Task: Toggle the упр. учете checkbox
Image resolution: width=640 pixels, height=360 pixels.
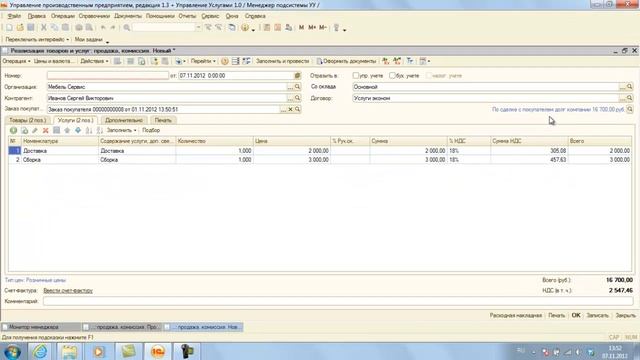Action: [x=356, y=76]
